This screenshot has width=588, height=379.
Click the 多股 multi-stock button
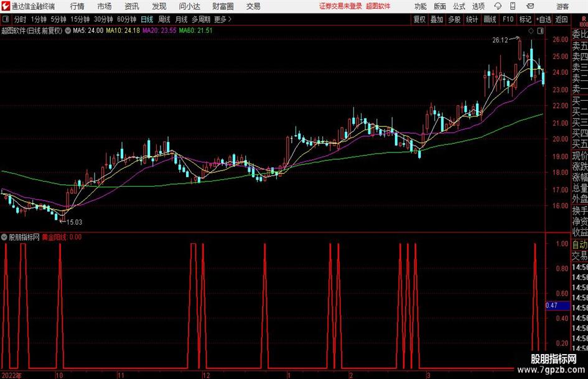pyautogui.click(x=454, y=19)
